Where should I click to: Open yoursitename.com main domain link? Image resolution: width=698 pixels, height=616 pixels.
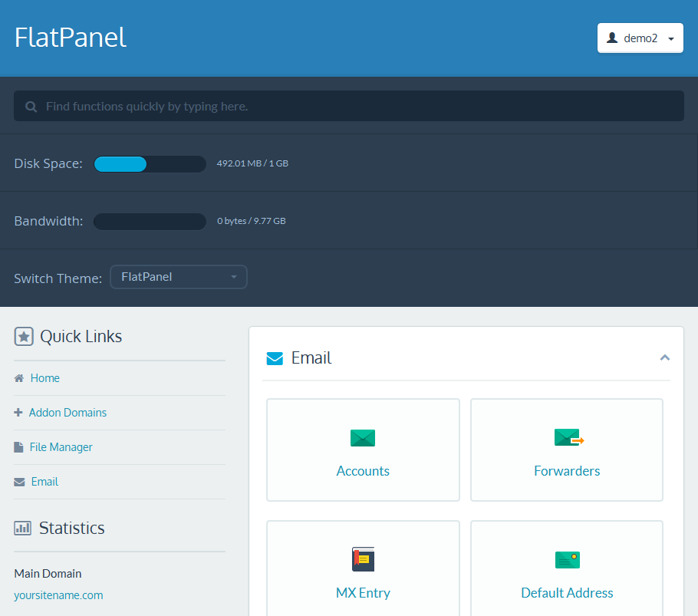[x=58, y=595]
